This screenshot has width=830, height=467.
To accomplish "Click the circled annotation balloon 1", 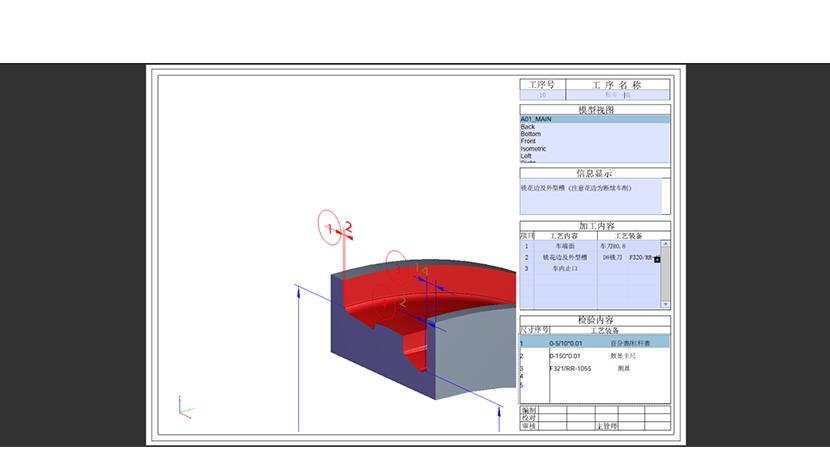I will [x=328, y=229].
